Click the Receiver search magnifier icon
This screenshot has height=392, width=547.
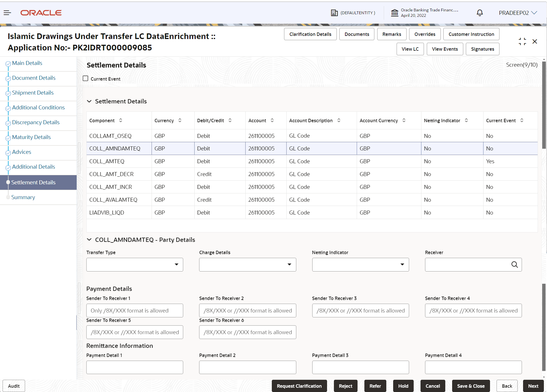coord(514,265)
